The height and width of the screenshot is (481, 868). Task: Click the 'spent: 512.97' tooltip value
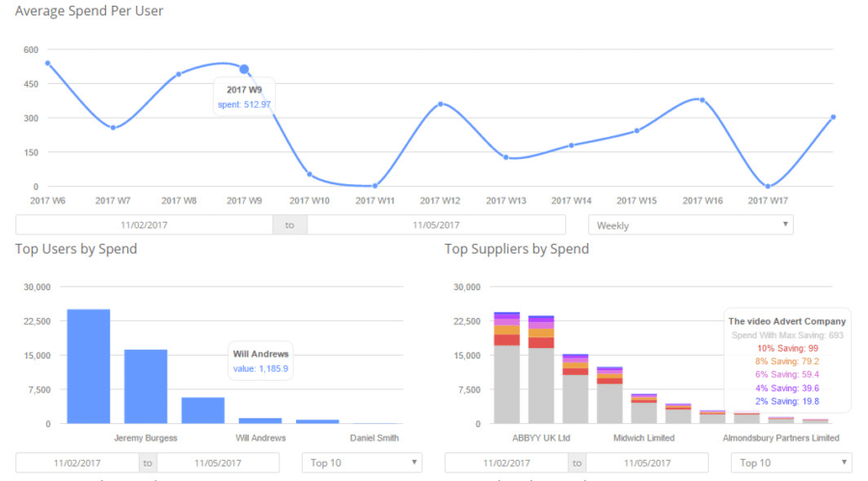(244, 105)
